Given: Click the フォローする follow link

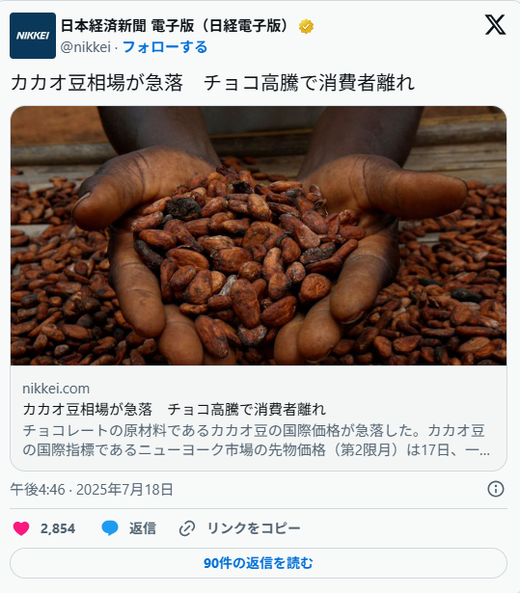Looking at the screenshot, I should [165, 47].
